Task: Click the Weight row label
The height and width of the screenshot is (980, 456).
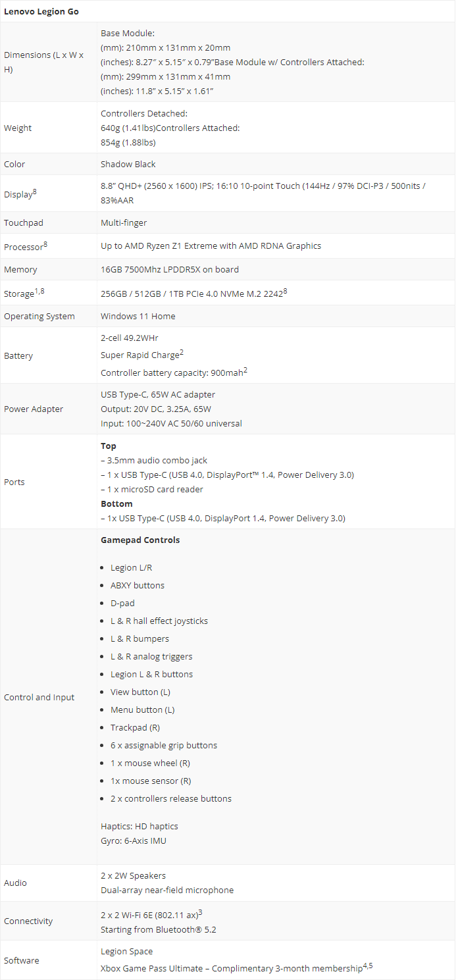Action: click(x=18, y=128)
